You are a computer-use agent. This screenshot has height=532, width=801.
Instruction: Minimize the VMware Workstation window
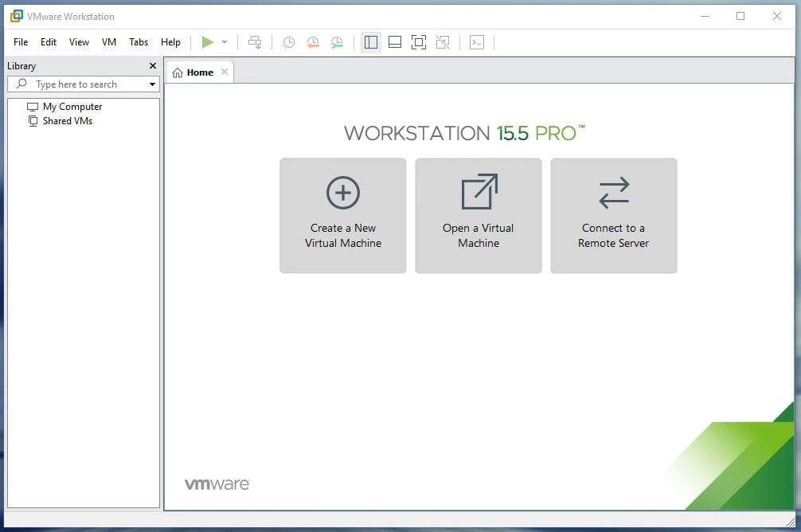click(705, 17)
